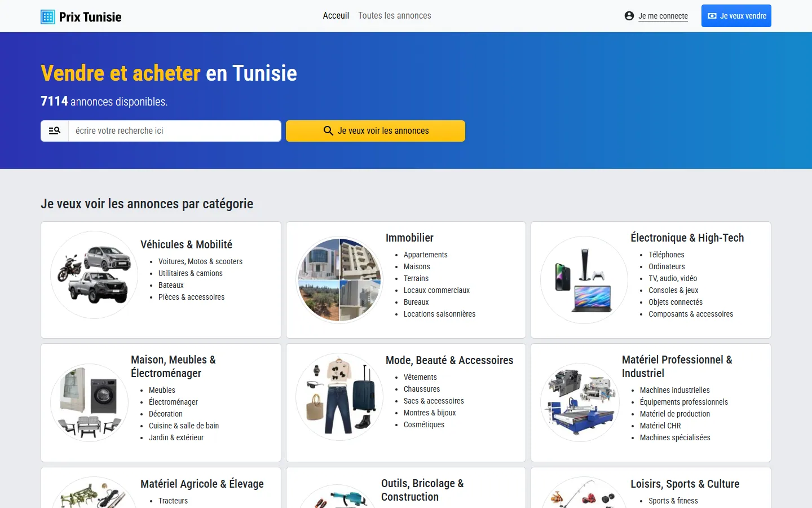Image resolution: width=812 pixels, height=508 pixels.
Task: Open Consoles & jeux subcategory
Action: pyautogui.click(x=673, y=290)
